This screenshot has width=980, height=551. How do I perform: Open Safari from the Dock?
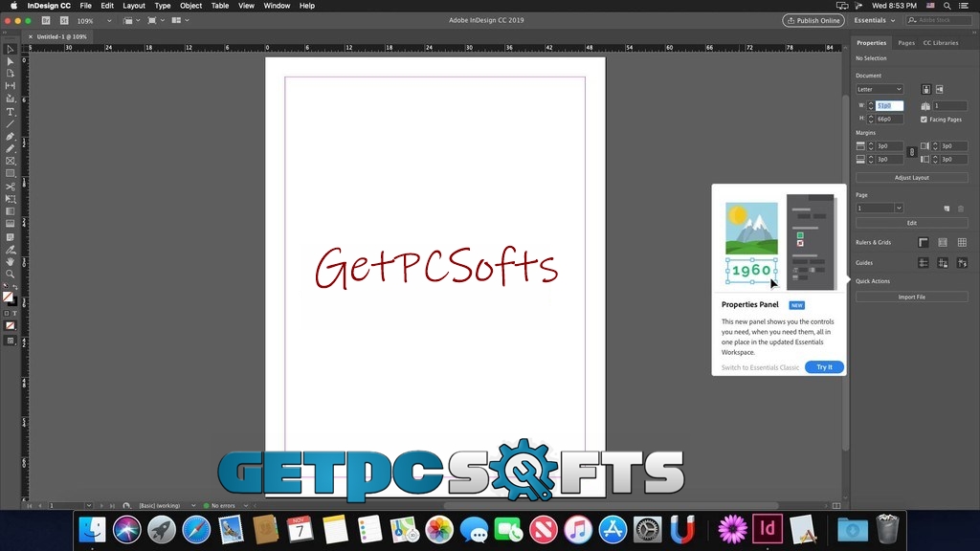[x=195, y=530]
